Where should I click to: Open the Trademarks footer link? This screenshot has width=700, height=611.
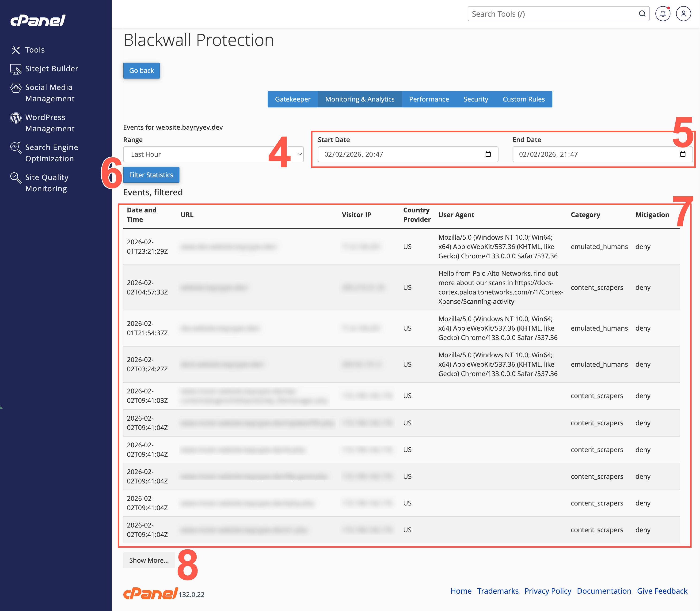pyautogui.click(x=498, y=591)
